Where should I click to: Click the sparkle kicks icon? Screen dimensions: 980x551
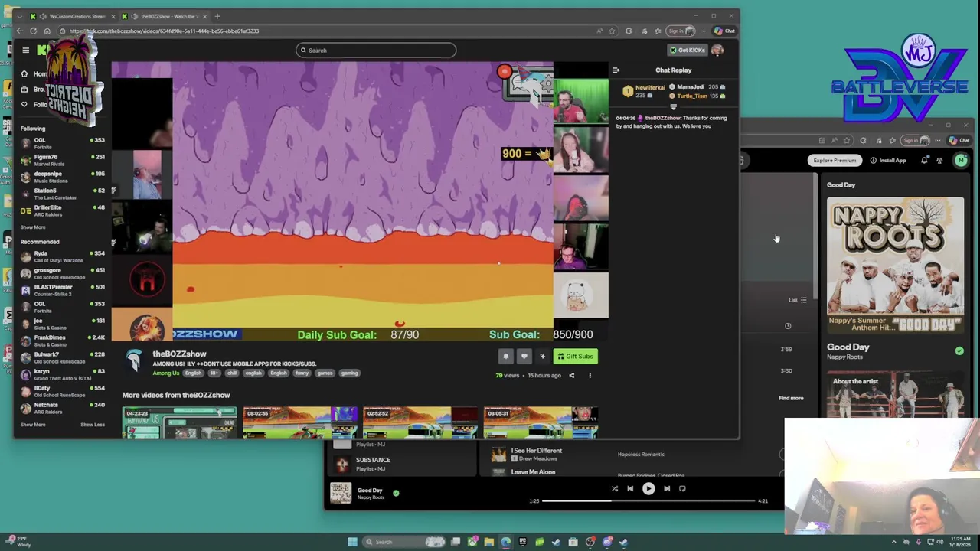coord(542,356)
